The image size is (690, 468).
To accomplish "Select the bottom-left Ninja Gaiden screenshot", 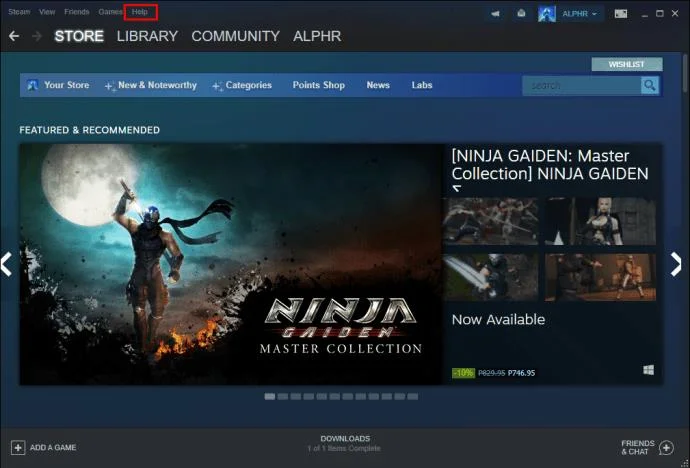I will click(491, 277).
